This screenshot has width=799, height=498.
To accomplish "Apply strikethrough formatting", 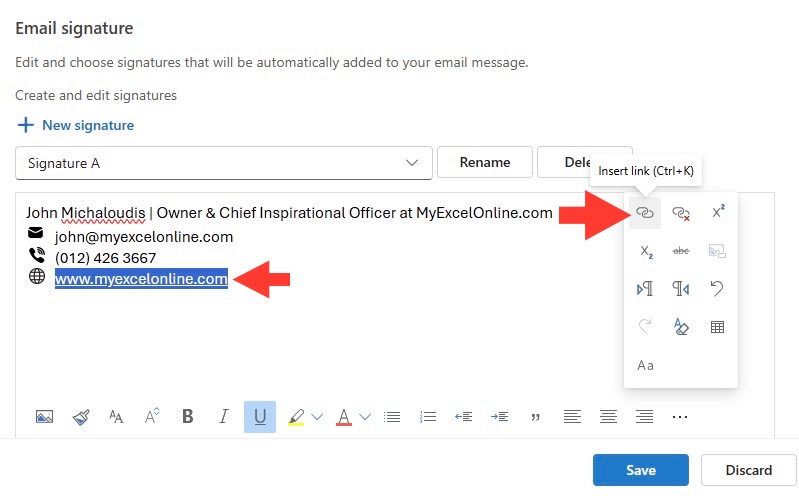I will pyautogui.click(x=681, y=251).
